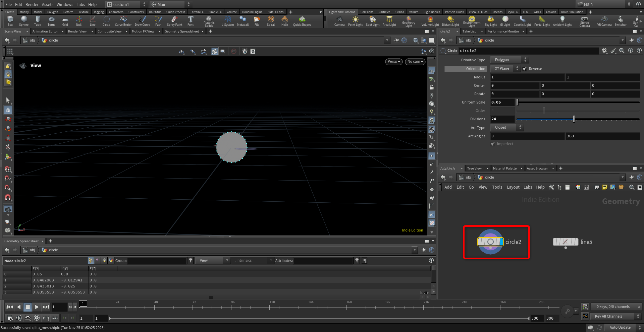This screenshot has width=644, height=332.
Task: Click the Helix shelf tool
Action: pos(284,20)
